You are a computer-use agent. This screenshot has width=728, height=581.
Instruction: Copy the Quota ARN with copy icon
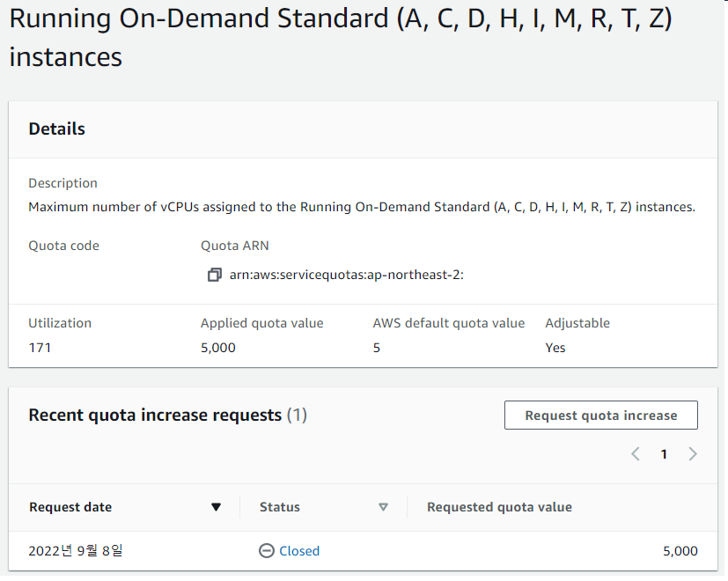[x=214, y=275]
